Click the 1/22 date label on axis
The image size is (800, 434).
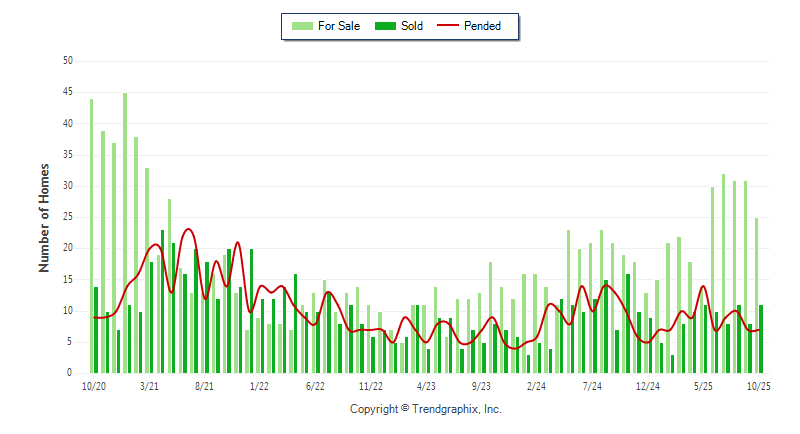point(259,385)
